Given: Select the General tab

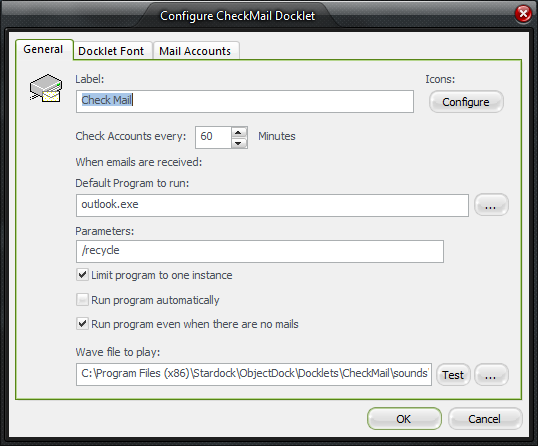Looking at the screenshot, I should point(43,49).
